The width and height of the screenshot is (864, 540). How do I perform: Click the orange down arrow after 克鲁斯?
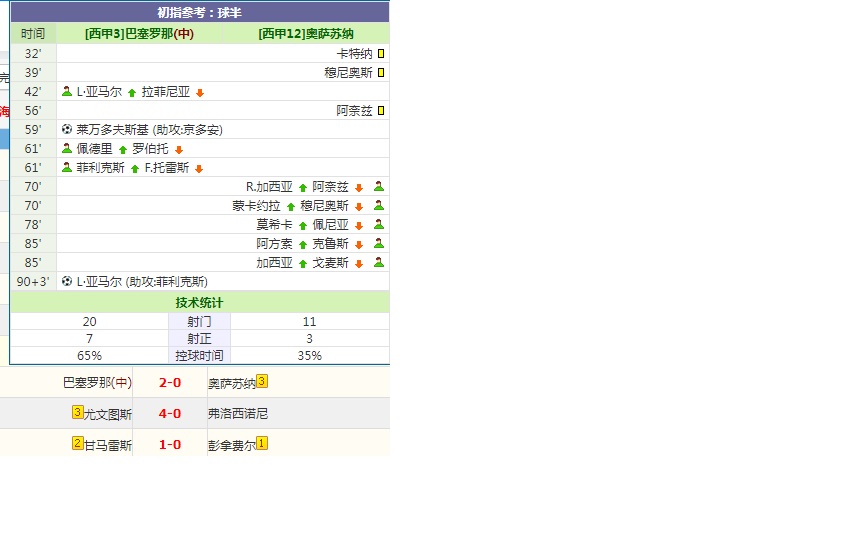point(359,245)
